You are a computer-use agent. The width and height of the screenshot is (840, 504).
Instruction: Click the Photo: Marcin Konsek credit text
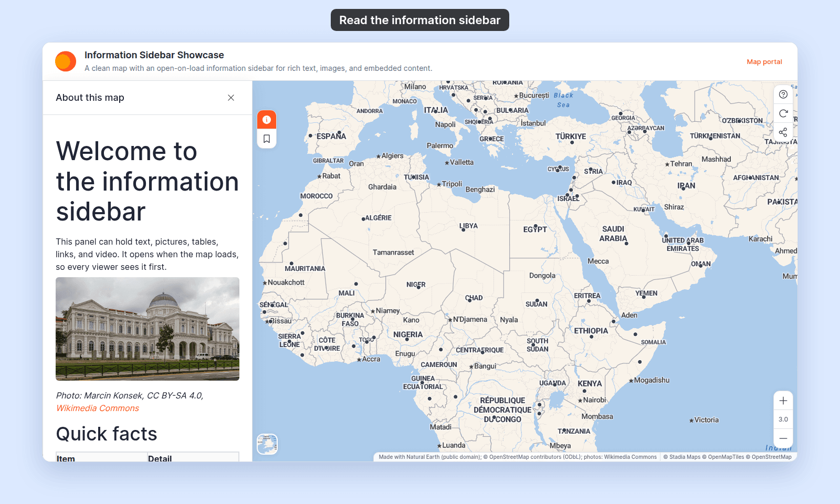130,395
